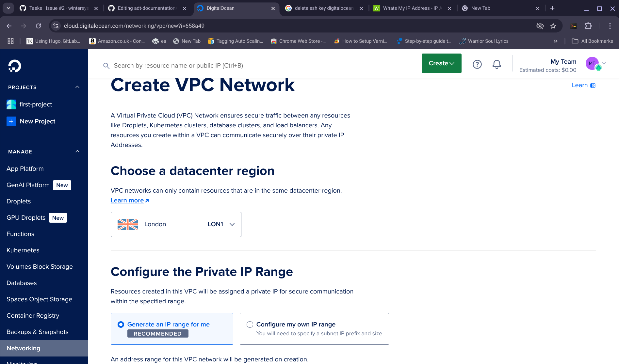Collapse the Manage sidebar section
The width and height of the screenshot is (619, 364).
tap(77, 151)
